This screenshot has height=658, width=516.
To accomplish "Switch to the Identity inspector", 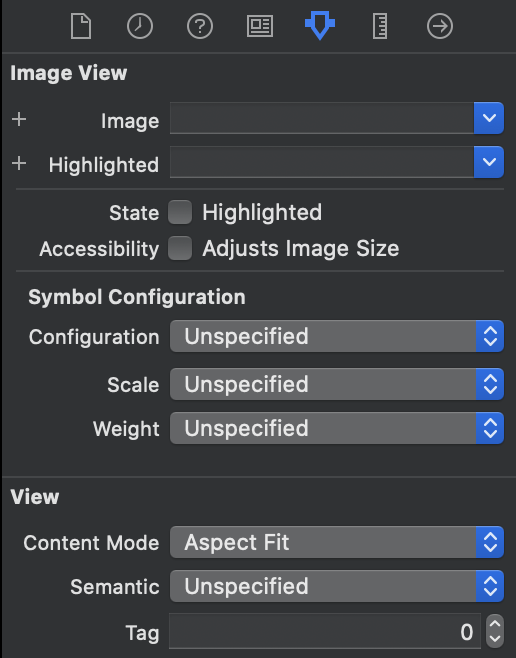I will 260,26.
